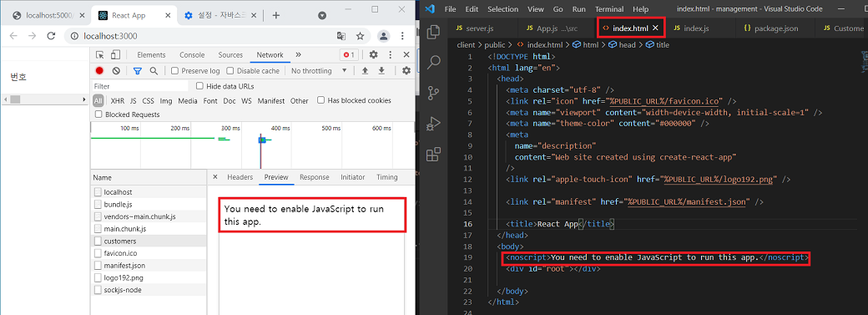Open Run and Debug view in VS Code

coord(434,123)
